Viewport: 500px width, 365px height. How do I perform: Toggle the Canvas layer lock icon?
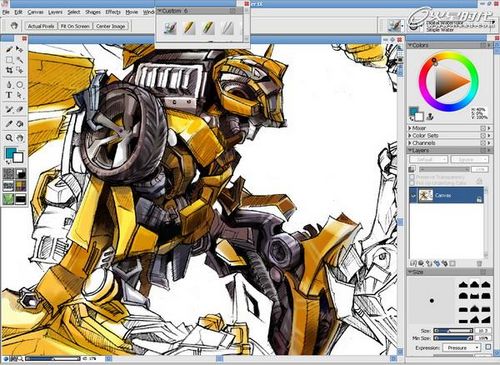click(479, 199)
